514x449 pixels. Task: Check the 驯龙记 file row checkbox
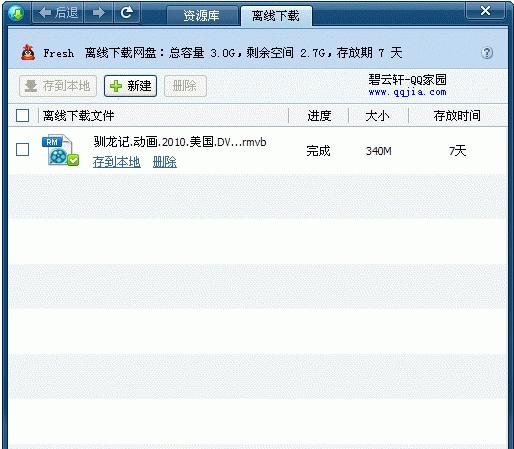coord(22,150)
